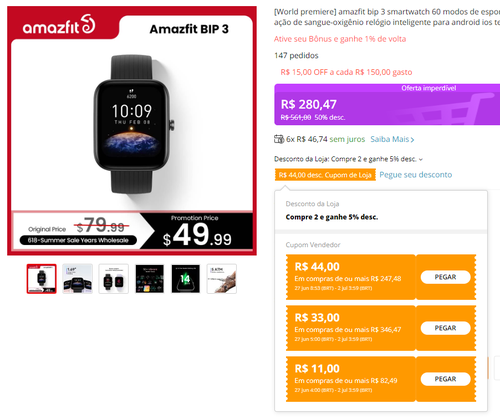Click PEGAR on the R$ 44,00 coupon

coord(445,277)
